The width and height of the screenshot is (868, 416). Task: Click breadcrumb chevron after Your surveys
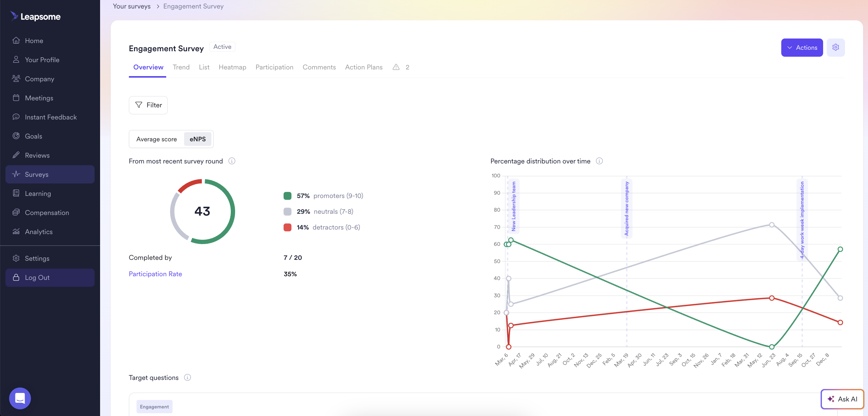(x=157, y=6)
